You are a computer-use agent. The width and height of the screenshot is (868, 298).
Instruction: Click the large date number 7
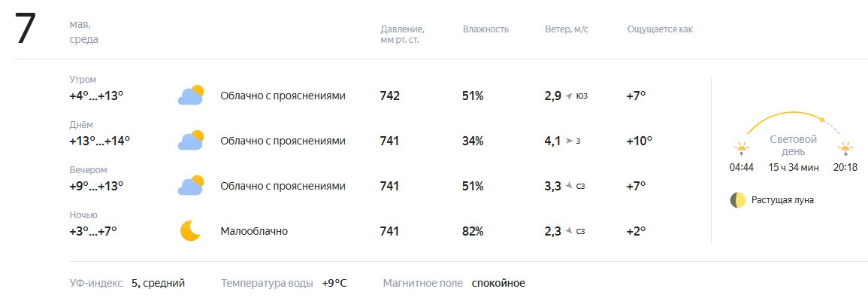pyautogui.click(x=26, y=29)
